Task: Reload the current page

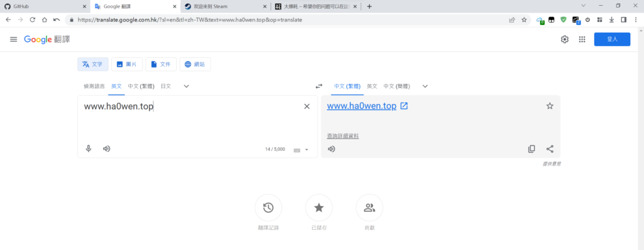Action: click(33, 20)
